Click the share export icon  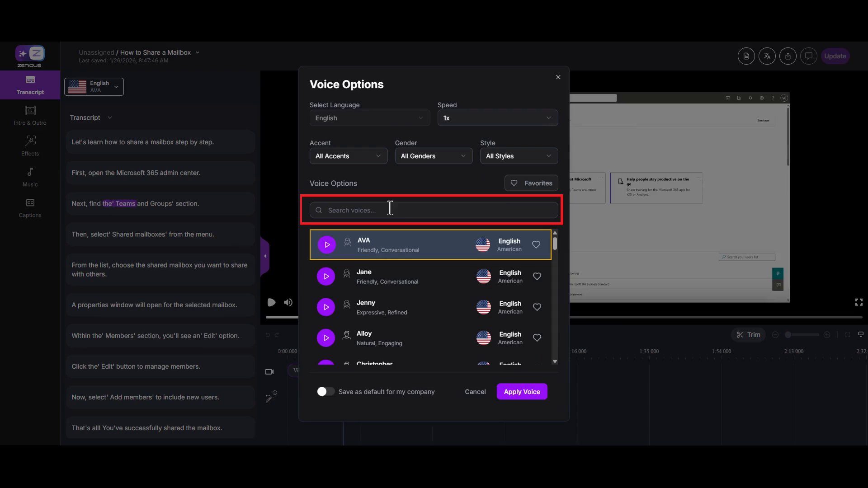point(788,56)
